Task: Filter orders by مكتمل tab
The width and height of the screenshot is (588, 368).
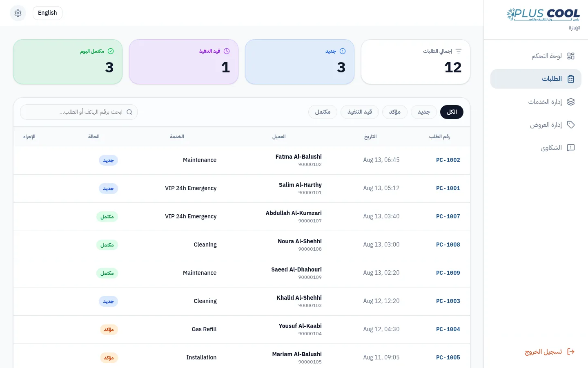Action: pyautogui.click(x=323, y=112)
